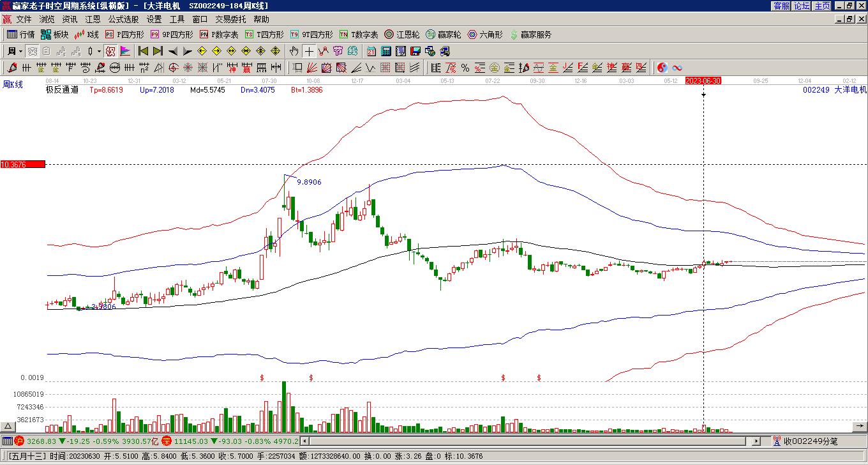This screenshot has width=868, height=465.
Task: Open the P数字表 tool
Action: point(219,34)
